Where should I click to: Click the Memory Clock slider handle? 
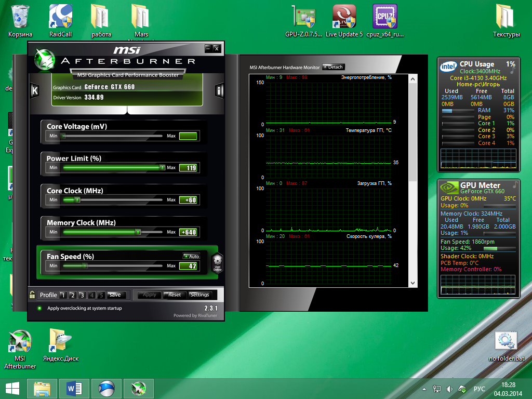[x=138, y=232]
